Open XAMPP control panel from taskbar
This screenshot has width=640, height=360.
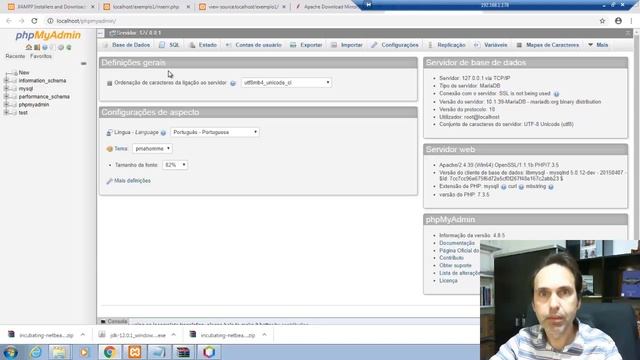tap(134, 352)
